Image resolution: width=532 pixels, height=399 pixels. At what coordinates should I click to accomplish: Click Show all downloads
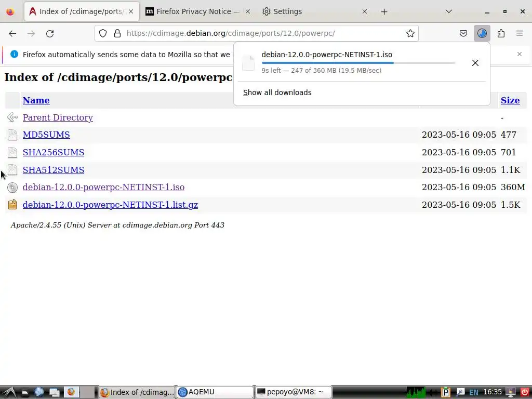[x=277, y=92]
